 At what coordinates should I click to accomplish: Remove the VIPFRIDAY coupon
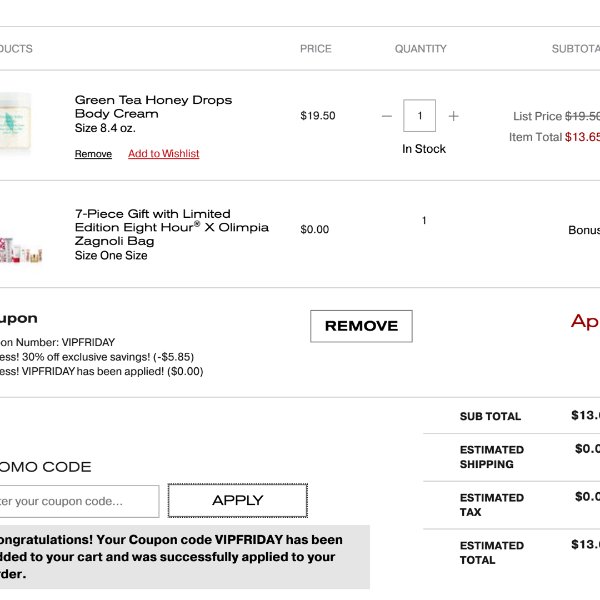click(x=361, y=326)
